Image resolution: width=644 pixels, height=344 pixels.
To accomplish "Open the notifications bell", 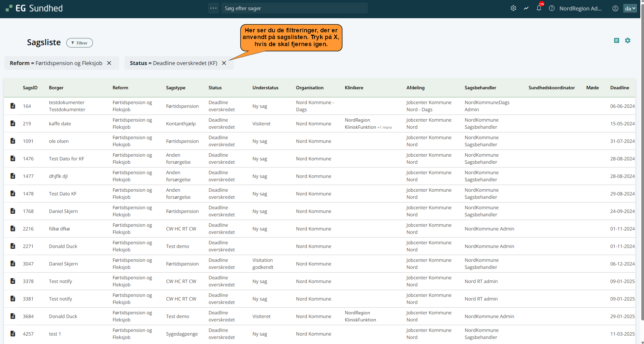I will click(539, 8).
